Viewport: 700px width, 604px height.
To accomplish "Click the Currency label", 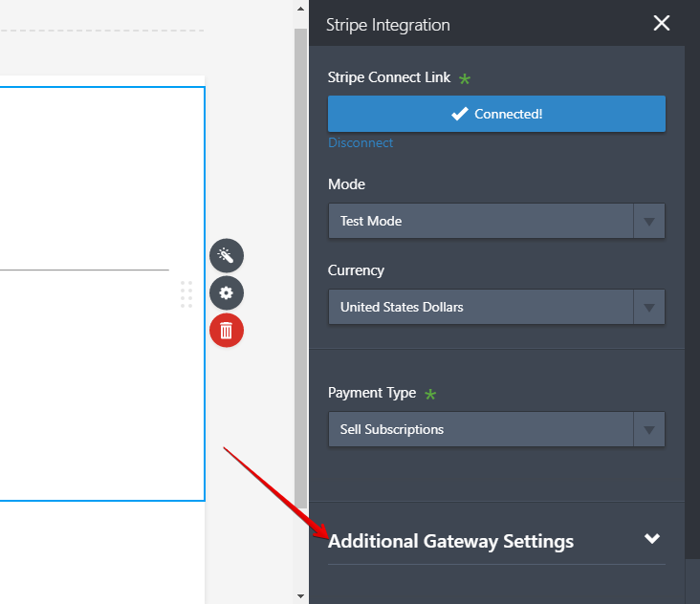I will [356, 270].
